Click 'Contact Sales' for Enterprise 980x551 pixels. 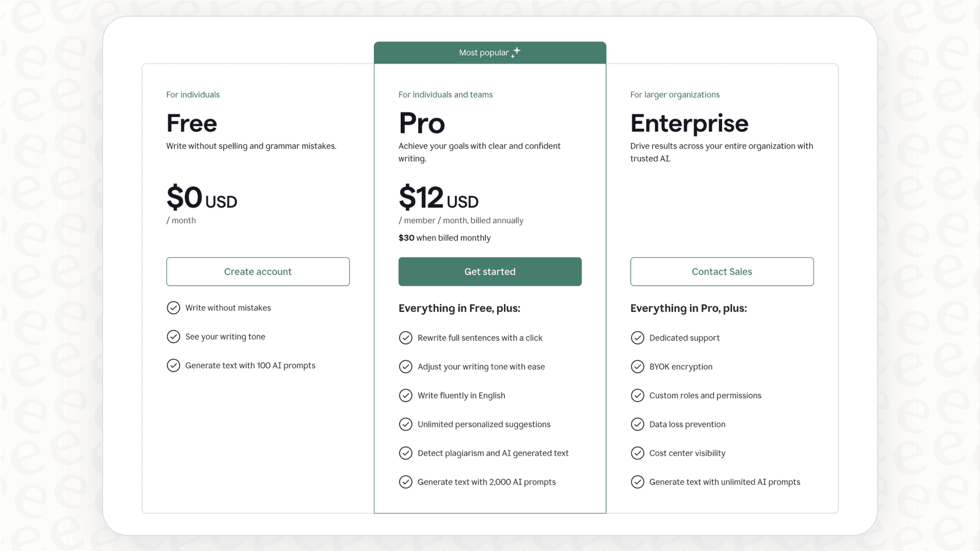click(x=722, y=271)
